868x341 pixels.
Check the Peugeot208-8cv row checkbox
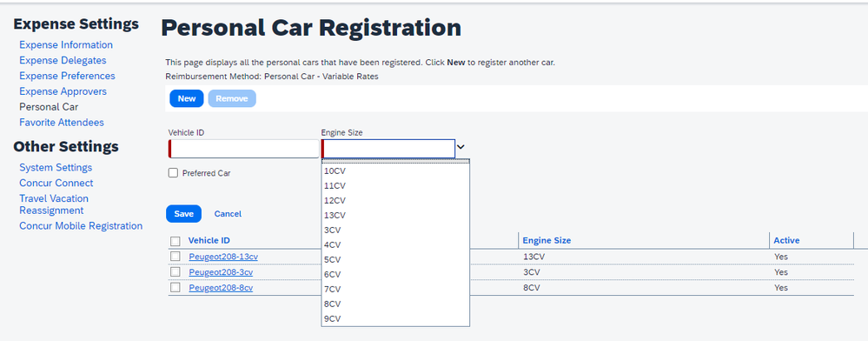coord(175,287)
